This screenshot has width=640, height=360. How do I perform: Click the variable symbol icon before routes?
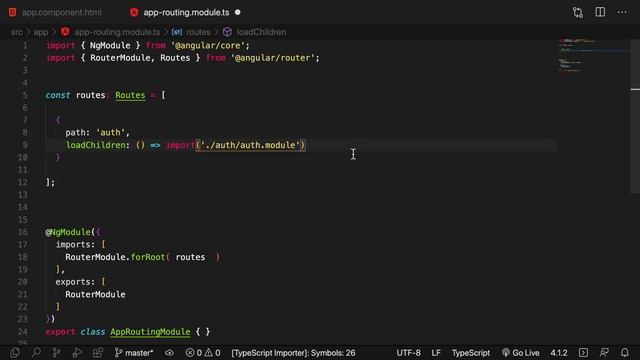[x=177, y=32]
